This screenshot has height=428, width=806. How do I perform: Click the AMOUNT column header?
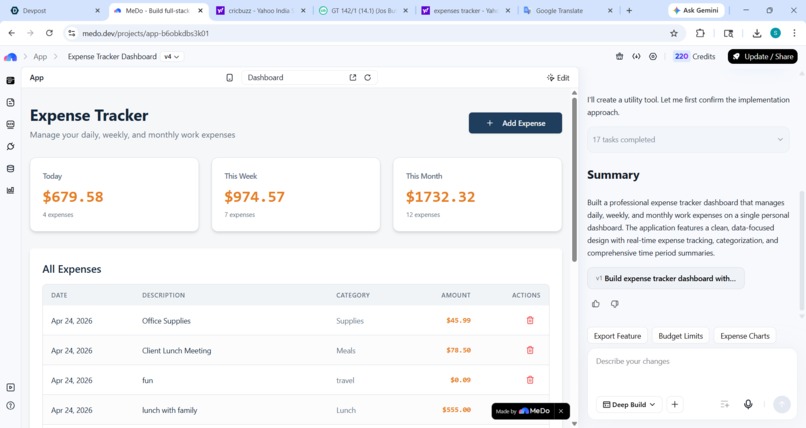pyautogui.click(x=455, y=295)
